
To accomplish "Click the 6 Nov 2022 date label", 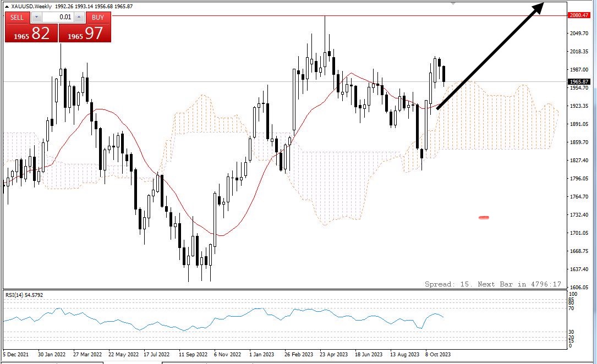I will coord(228,355).
